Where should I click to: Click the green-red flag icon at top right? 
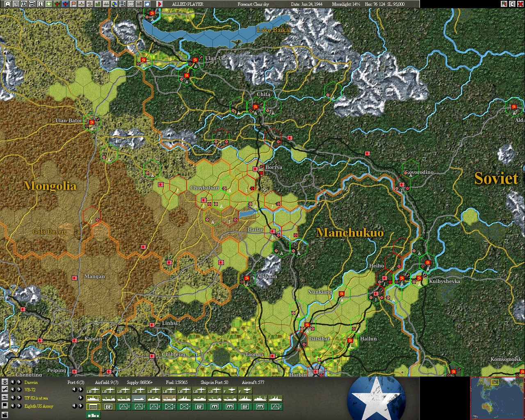pyautogui.click(x=504, y=4)
